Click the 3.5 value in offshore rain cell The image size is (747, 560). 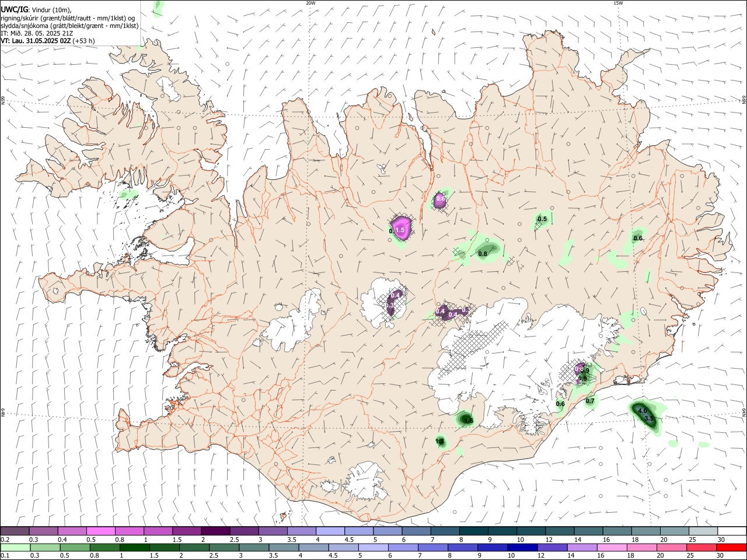pyautogui.click(x=648, y=419)
